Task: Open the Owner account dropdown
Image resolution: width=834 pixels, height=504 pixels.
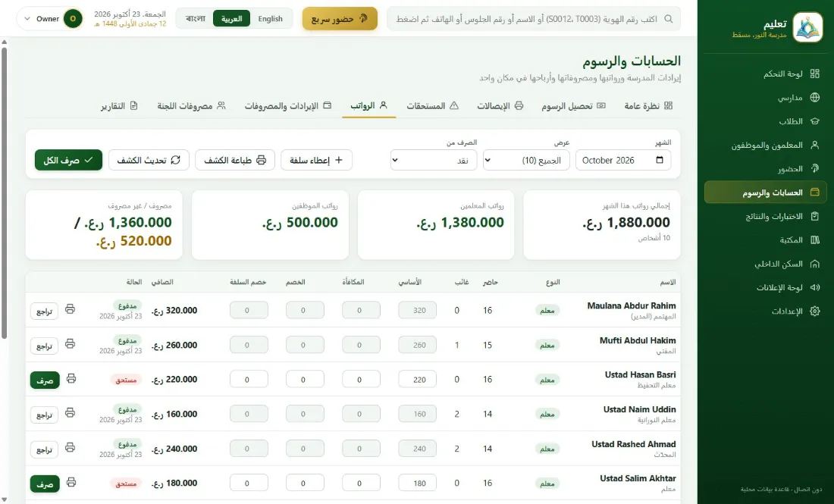Action: pos(51,19)
